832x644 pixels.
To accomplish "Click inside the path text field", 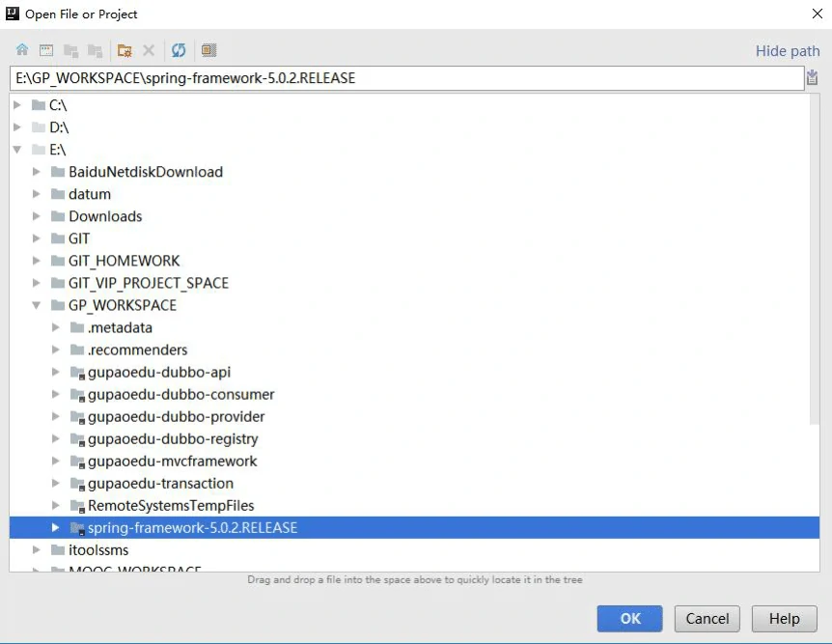I will click(x=405, y=78).
